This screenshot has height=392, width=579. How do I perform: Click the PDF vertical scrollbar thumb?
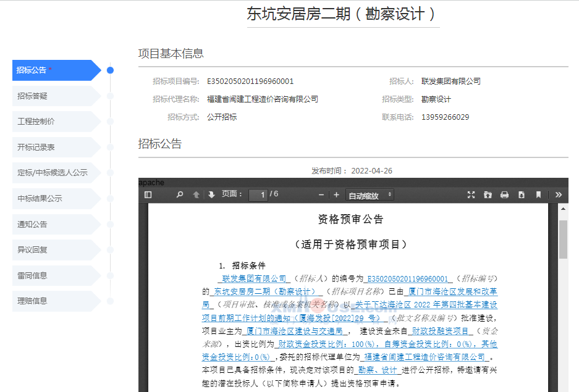563,239
